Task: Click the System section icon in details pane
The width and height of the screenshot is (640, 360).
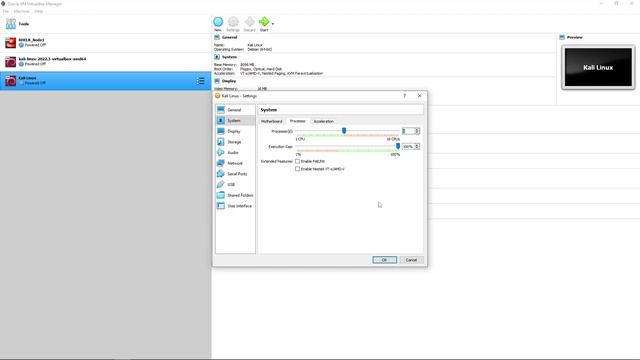Action: pos(217,57)
